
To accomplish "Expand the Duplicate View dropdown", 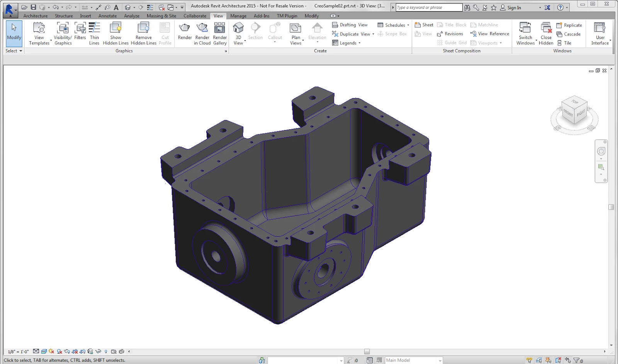I will pyautogui.click(x=373, y=34).
